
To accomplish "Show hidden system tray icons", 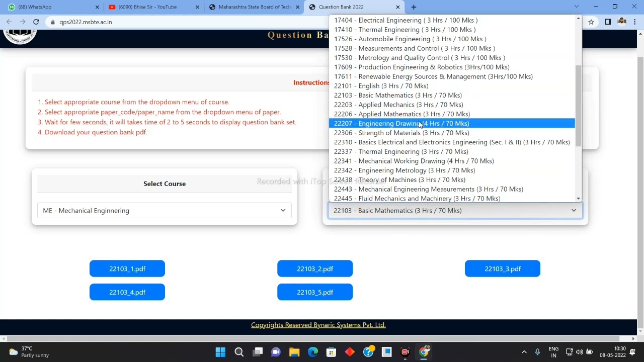I will pyautogui.click(x=524, y=352).
